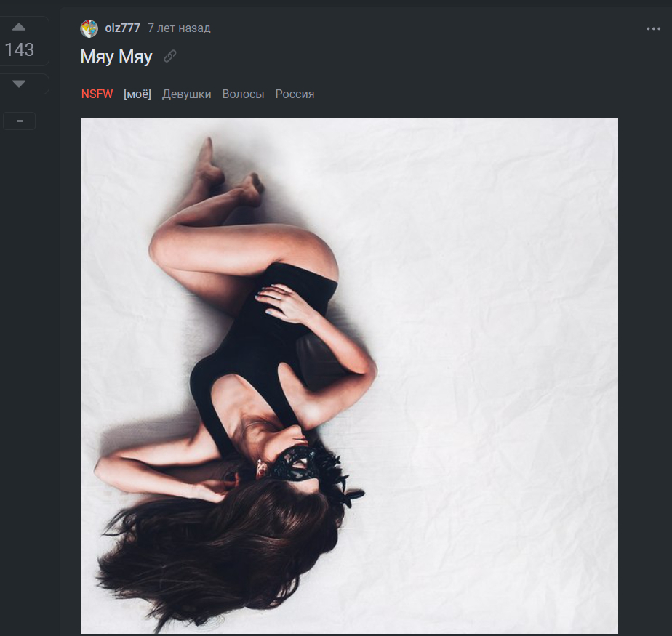Open the Россия tag
This screenshot has height=636, width=672.
click(x=295, y=94)
